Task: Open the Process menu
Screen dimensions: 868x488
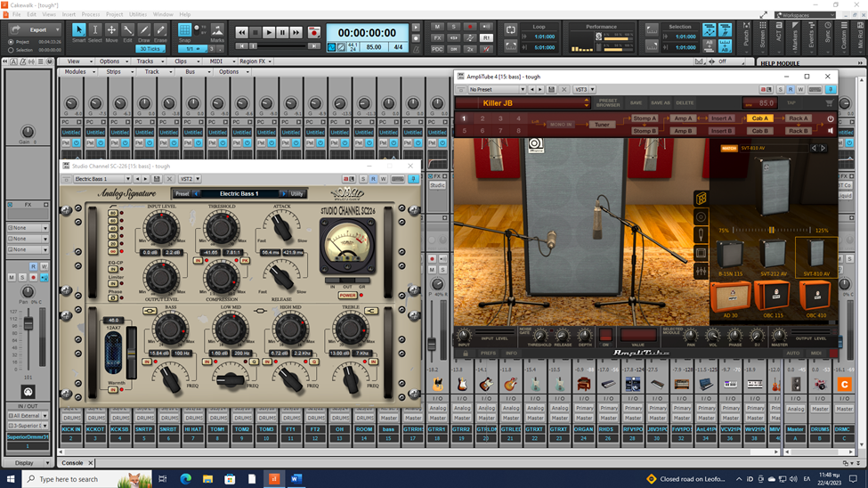Action: [x=90, y=14]
